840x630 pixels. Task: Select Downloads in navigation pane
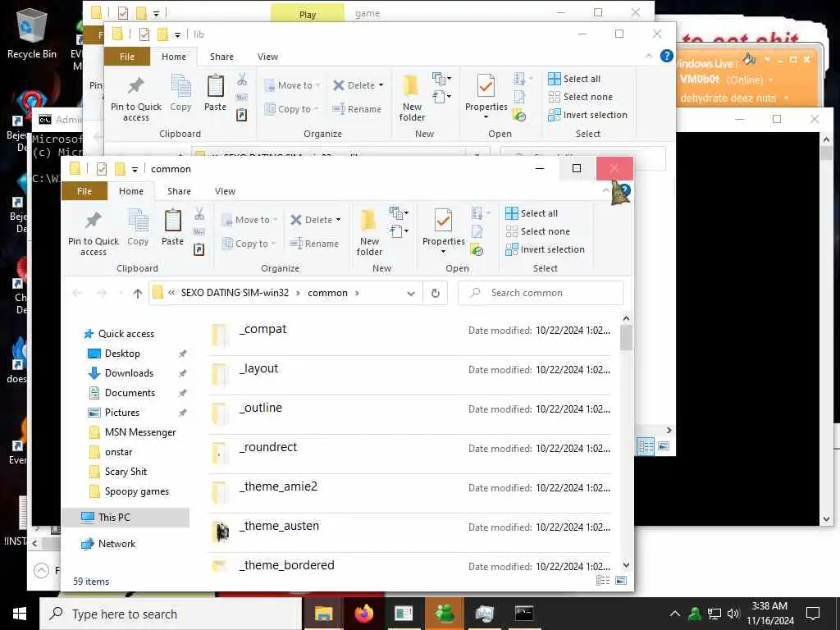click(x=129, y=373)
